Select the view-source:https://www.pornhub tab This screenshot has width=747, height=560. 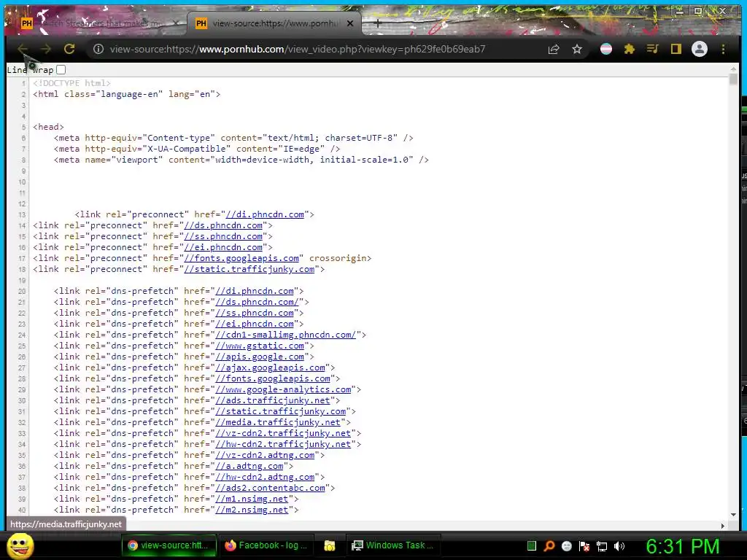[274, 23]
